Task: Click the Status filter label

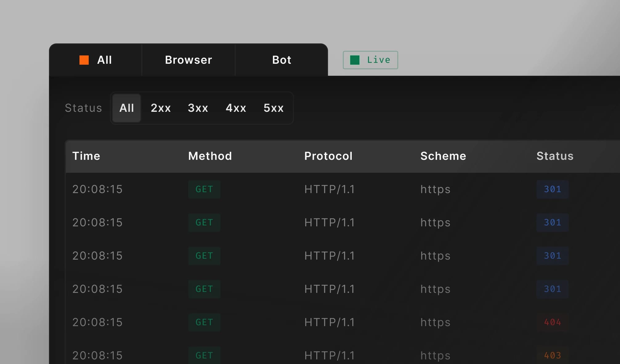Action: 83,108
